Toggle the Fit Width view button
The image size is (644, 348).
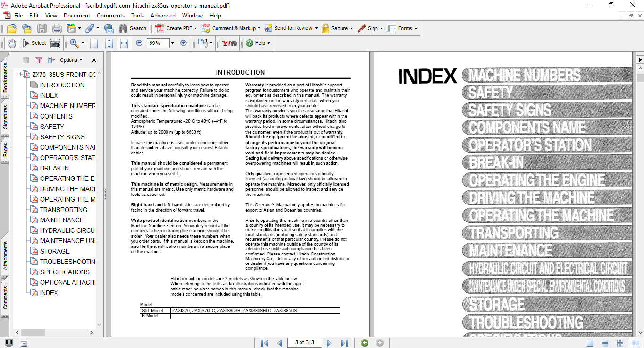[x=124, y=43]
